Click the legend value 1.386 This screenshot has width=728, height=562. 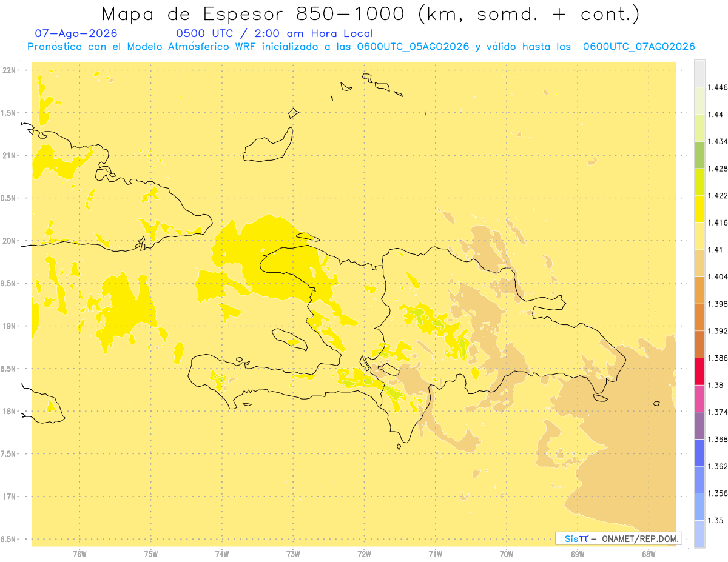coord(718,358)
